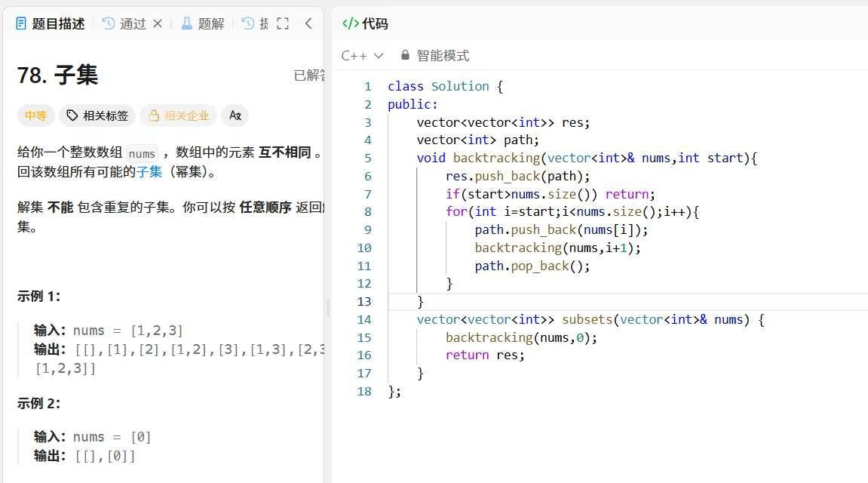The image size is (868, 483).
Task: Click return res; line
Action: click(485, 355)
